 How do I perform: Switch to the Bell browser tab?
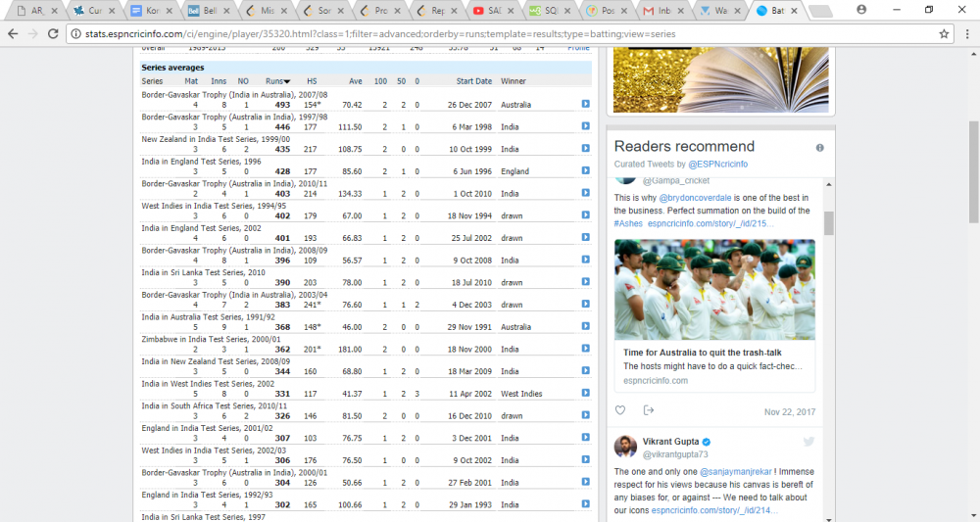pos(208,11)
